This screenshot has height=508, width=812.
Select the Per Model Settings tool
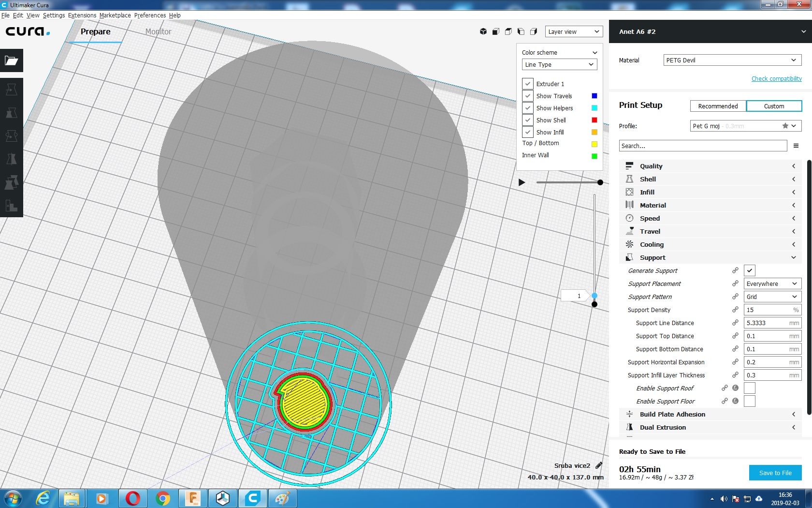(x=12, y=182)
